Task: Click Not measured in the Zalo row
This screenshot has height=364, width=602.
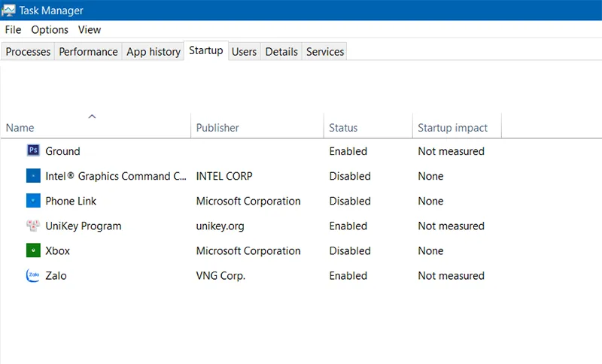Action: click(x=451, y=276)
